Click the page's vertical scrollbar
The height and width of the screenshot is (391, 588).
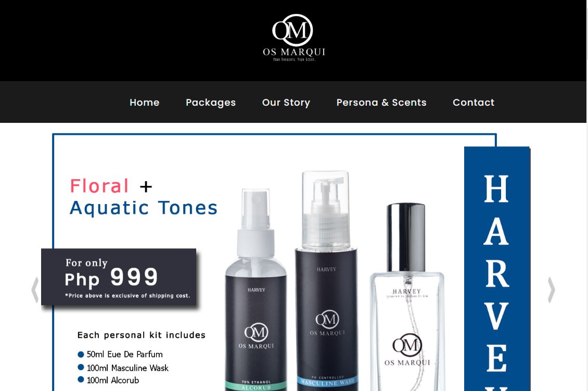(587, 196)
